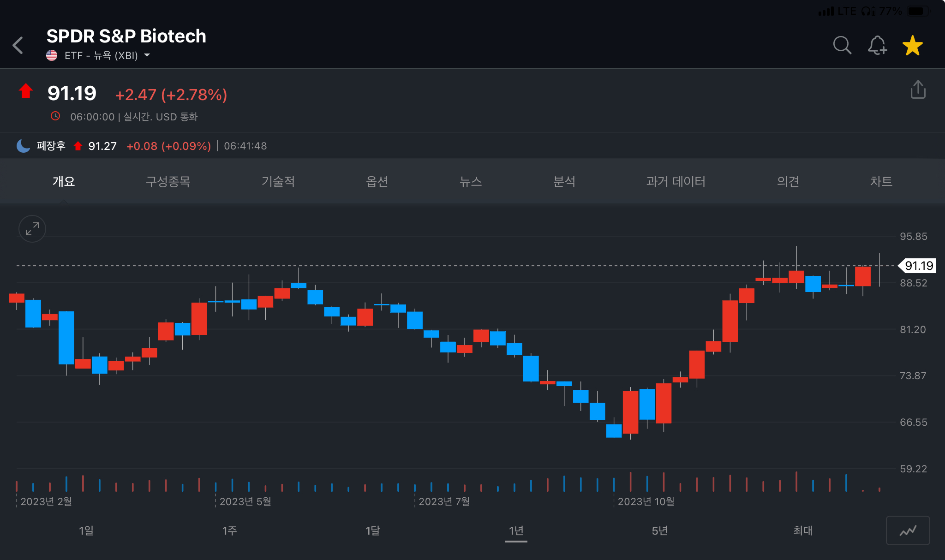945x560 pixels.
Task: Open the 구성종목 tab
Action: 168,181
